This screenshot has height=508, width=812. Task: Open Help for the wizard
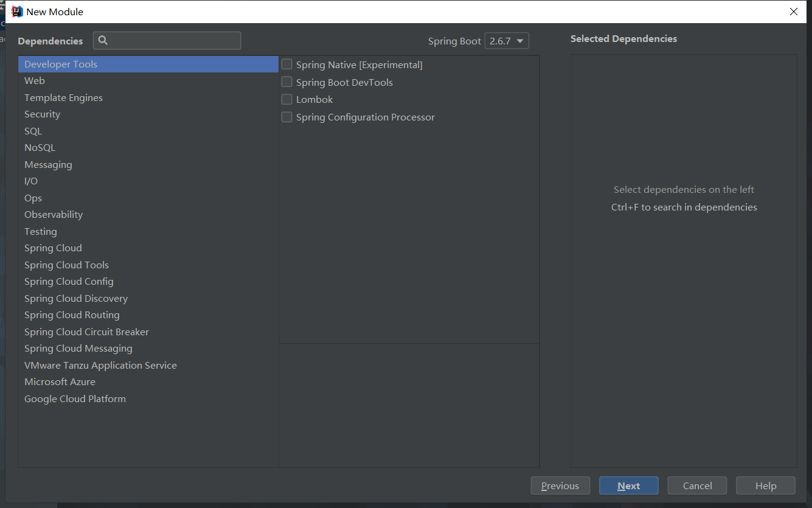point(766,485)
